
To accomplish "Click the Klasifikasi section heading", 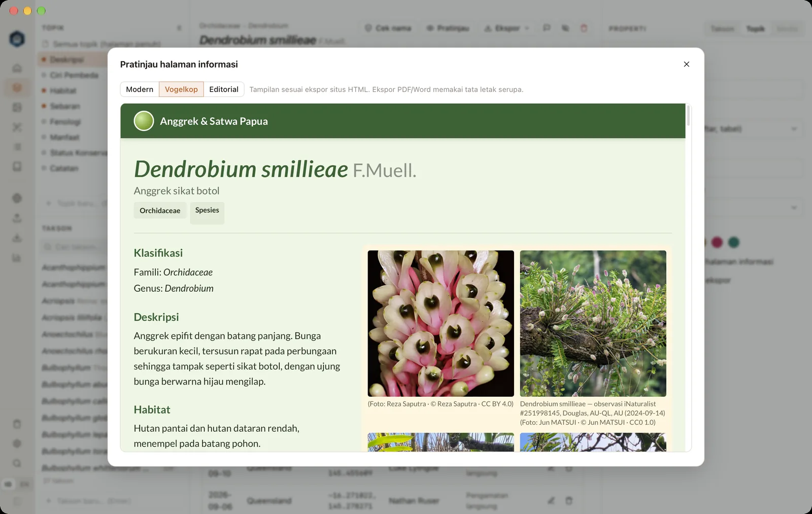I will click(158, 253).
